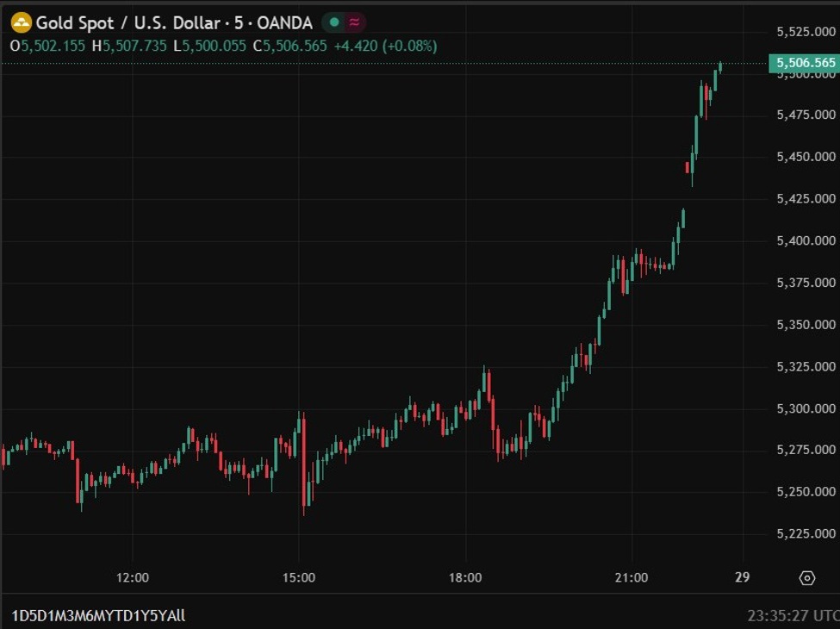Select the 5D date range
Viewport: 840px width, 629px height.
(x=36, y=615)
